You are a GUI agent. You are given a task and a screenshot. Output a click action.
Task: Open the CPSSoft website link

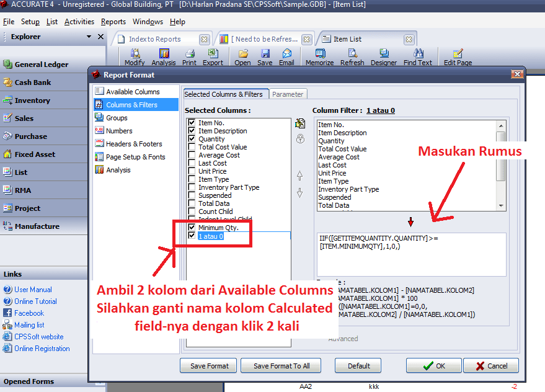click(39, 337)
